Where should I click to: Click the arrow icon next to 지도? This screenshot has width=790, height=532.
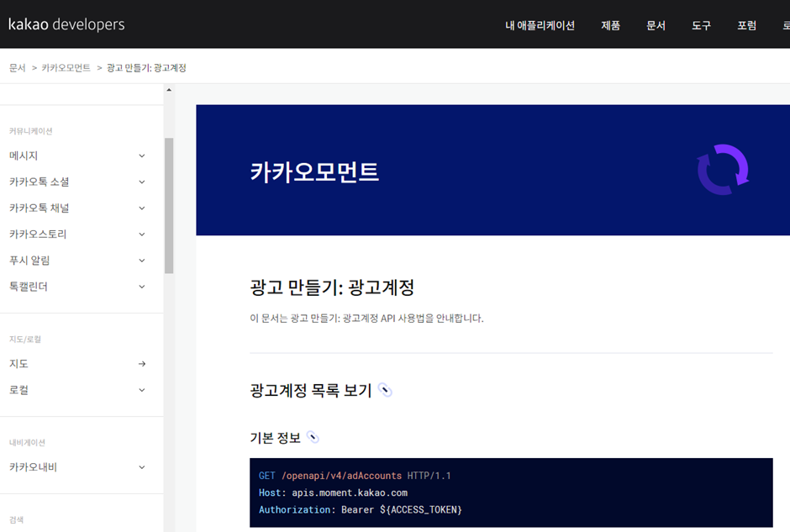point(141,363)
